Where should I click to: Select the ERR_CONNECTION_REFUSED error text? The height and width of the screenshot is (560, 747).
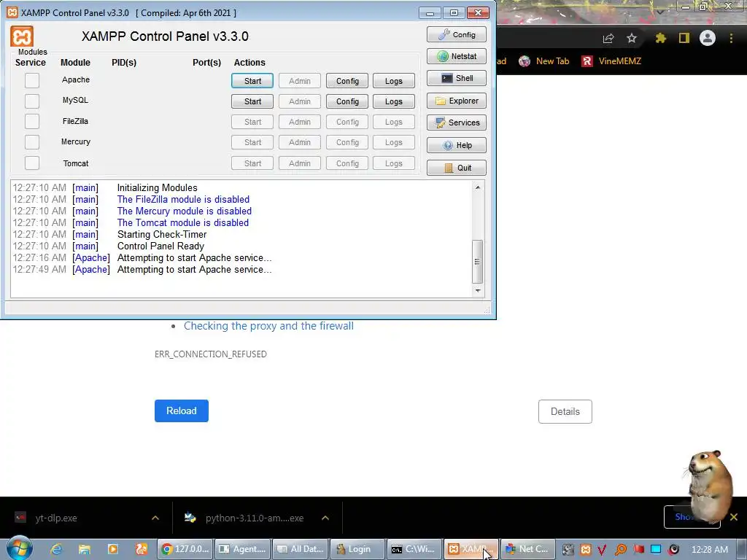pyautogui.click(x=211, y=354)
